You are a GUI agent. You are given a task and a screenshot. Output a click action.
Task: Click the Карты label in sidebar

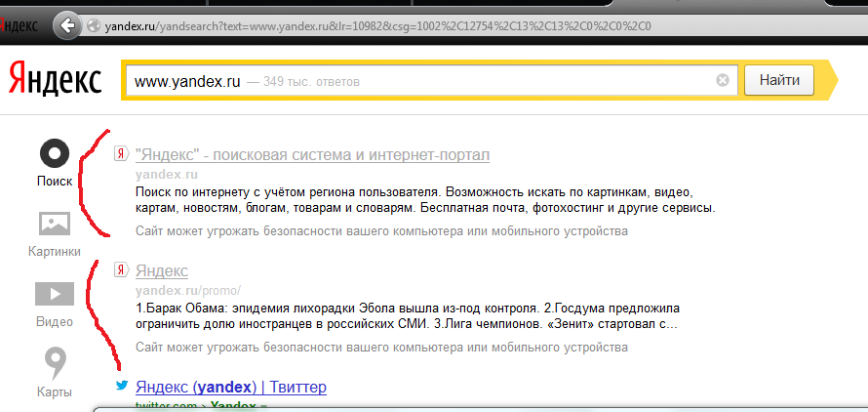click(x=55, y=392)
